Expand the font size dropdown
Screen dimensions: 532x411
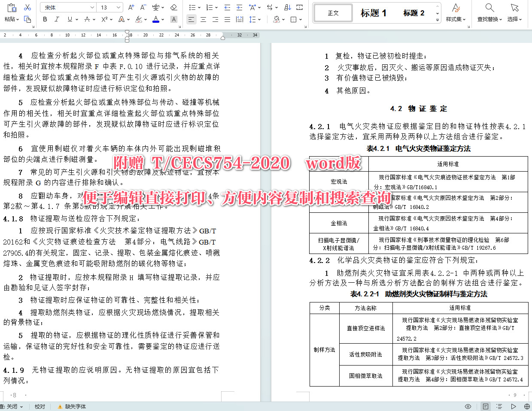click(x=119, y=7)
